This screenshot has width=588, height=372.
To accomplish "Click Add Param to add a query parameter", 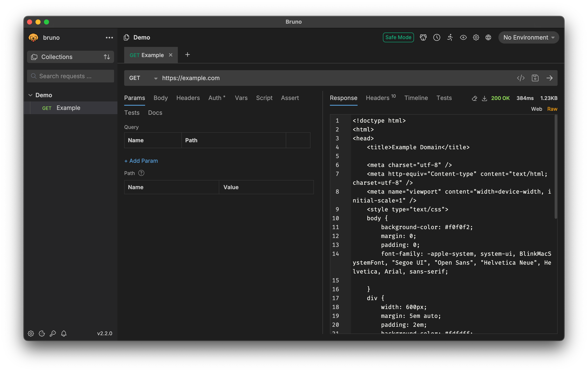I will click(141, 161).
